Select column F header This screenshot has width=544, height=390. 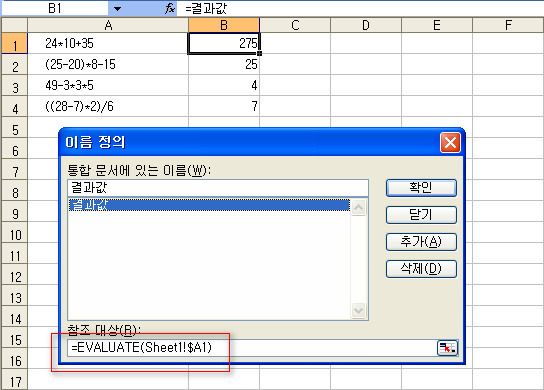(508, 25)
